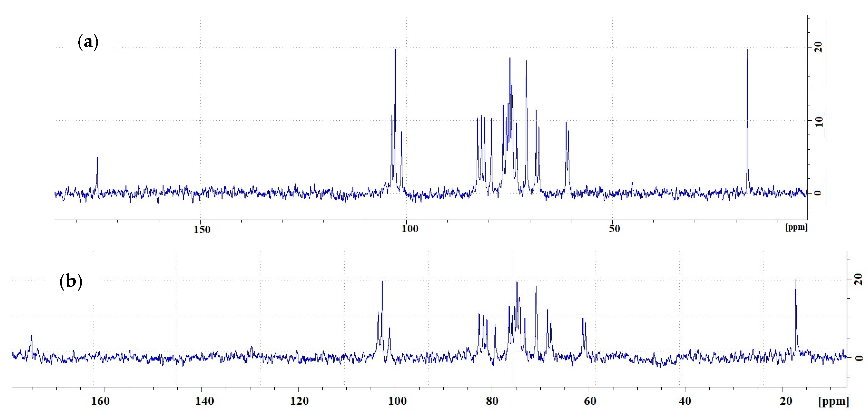Click the 120 ppm label in spectrum (b)
This screenshot has height=417, width=868.
click(299, 401)
